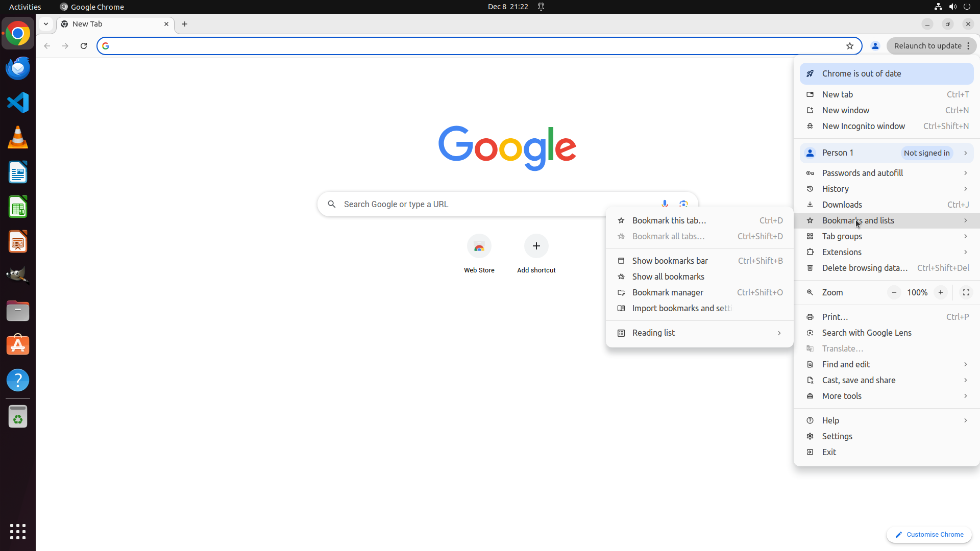Show Applications grid in the dock
Screen dimensions: 980x551
(18, 532)
